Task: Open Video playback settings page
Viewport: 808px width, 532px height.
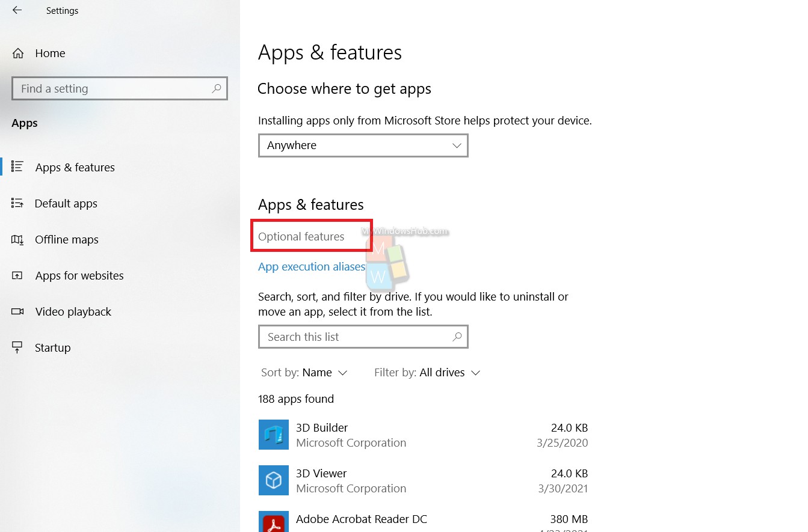Action: tap(73, 311)
